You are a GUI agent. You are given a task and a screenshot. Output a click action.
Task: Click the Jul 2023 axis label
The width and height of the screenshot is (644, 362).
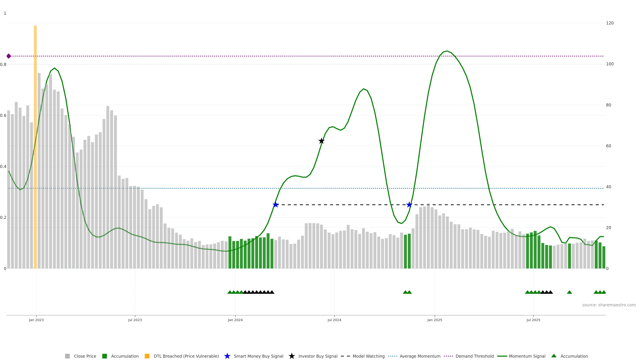pos(135,320)
